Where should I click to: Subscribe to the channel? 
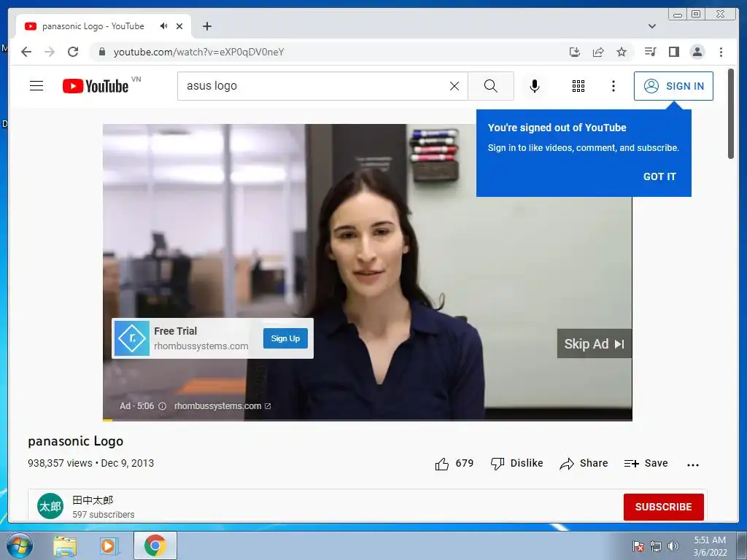click(663, 507)
